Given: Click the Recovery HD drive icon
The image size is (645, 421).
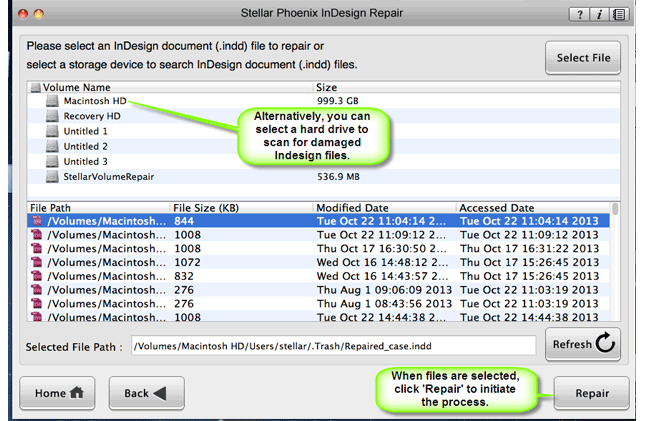Looking at the screenshot, I should 52,116.
